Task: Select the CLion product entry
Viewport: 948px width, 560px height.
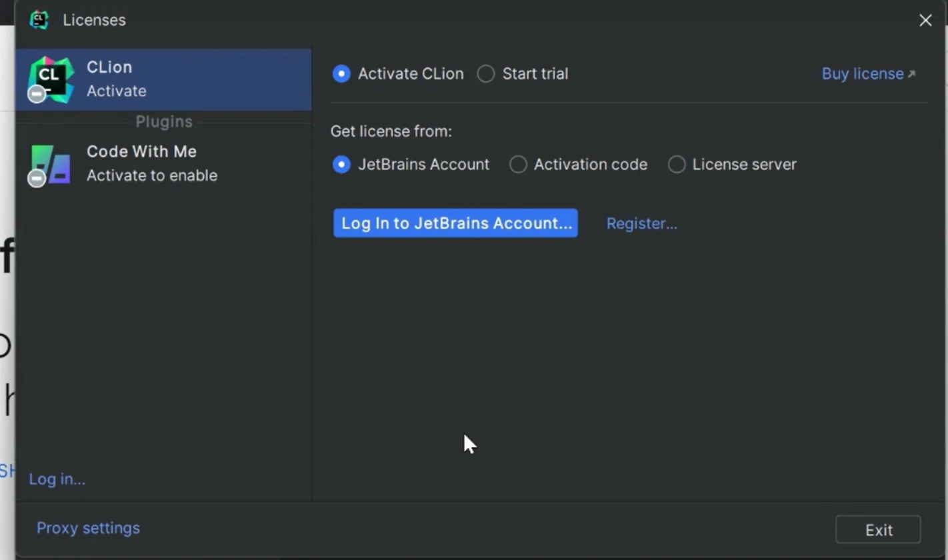Action: click(163, 79)
